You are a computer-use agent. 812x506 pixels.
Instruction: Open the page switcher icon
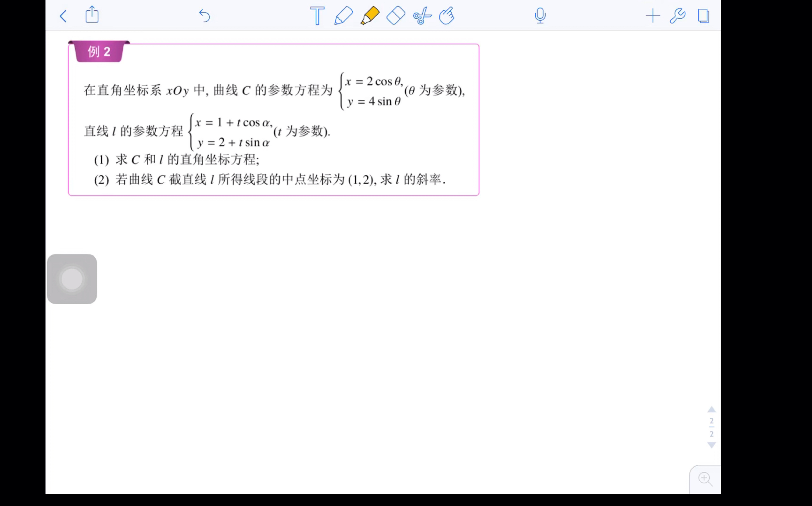click(x=703, y=16)
